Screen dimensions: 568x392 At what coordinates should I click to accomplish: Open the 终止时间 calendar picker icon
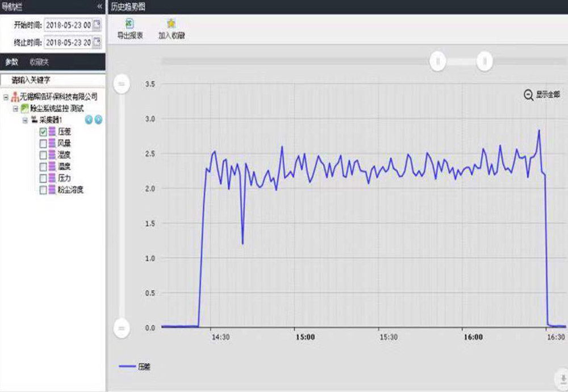click(x=97, y=41)
